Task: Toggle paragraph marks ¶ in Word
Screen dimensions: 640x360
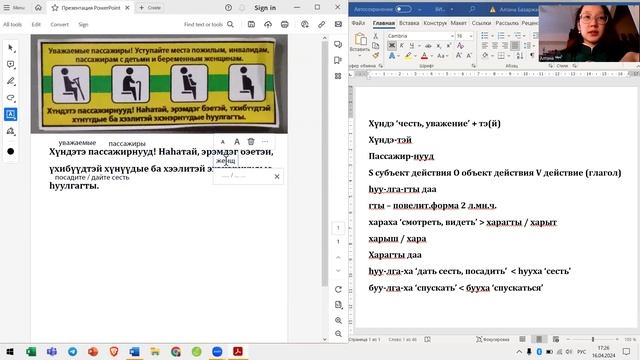Action: coord(532,56)
